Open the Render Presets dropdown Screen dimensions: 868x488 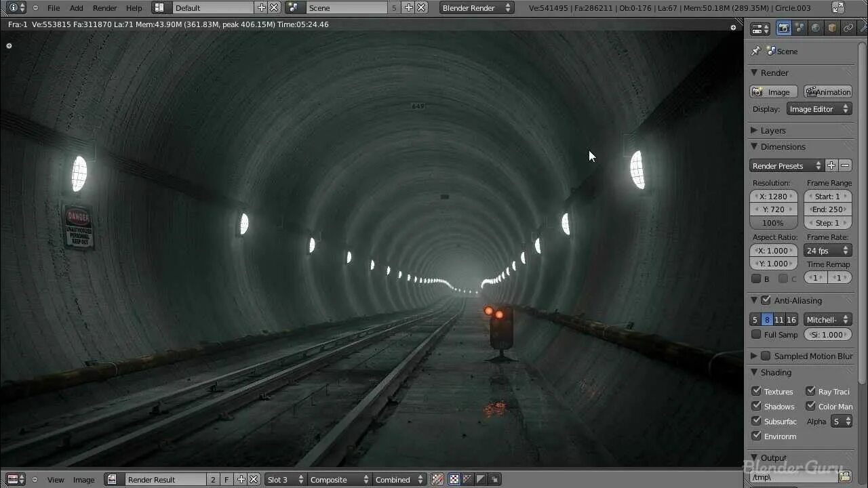pos(787,165)
